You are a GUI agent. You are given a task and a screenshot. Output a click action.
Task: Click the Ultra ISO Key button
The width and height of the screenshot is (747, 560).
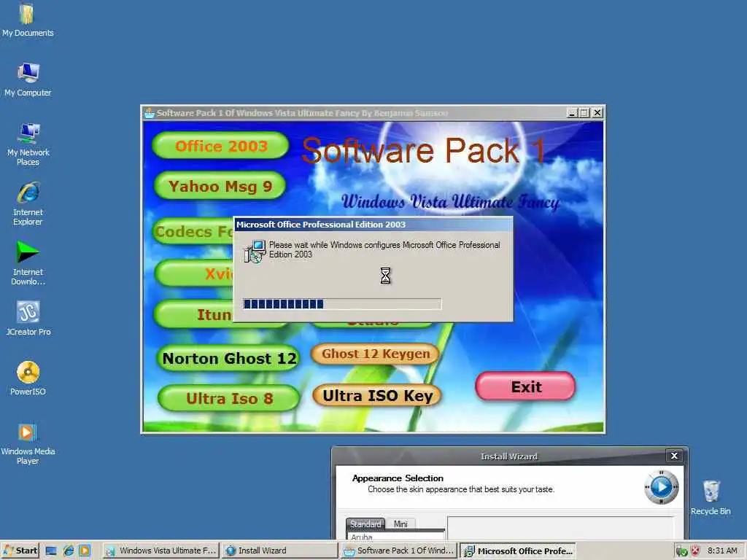click(x=377, y=396)
